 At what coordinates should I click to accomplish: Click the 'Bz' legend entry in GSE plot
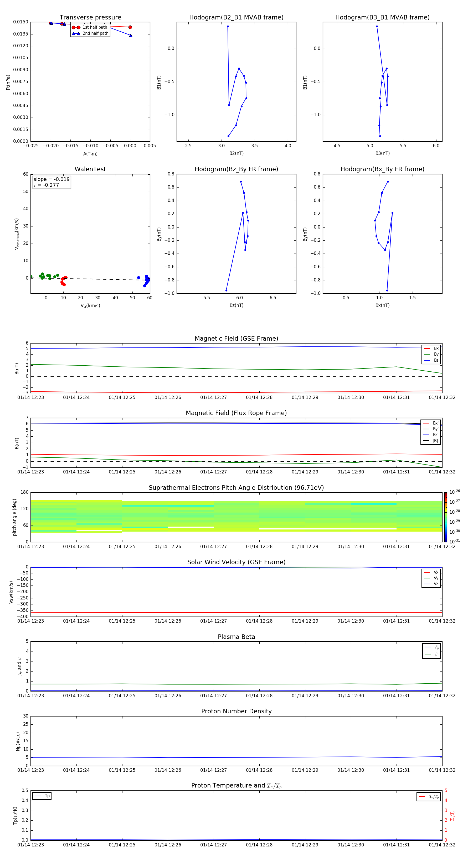(x=431, y=360)
